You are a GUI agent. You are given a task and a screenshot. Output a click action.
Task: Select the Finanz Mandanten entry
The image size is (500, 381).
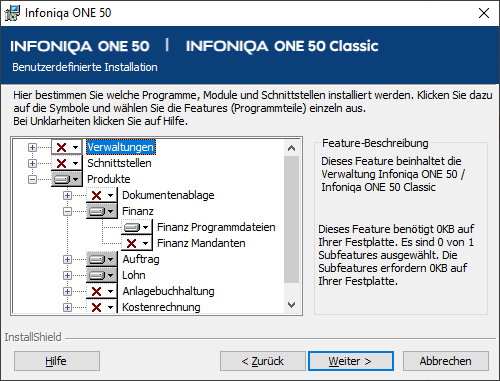point(201,243)
